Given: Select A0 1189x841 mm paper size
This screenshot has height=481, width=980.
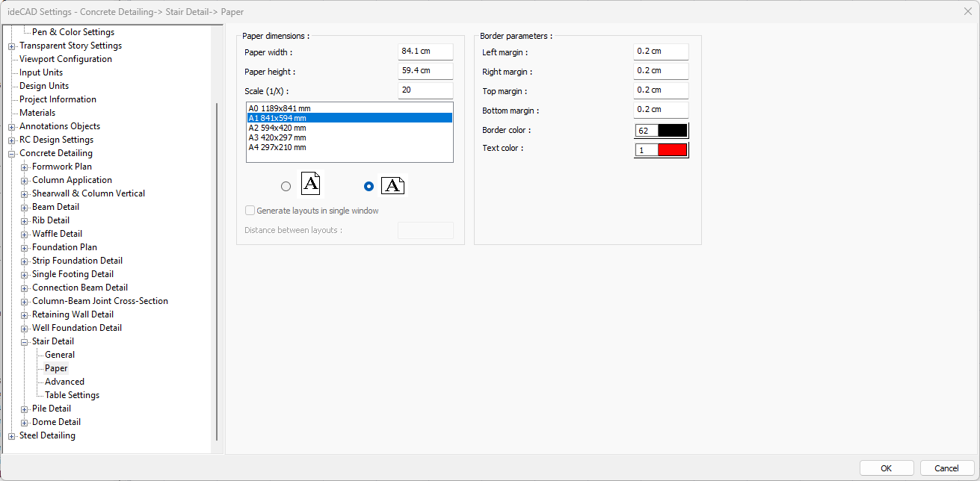Looking at the screenshot, I should [x=280, y=108].
